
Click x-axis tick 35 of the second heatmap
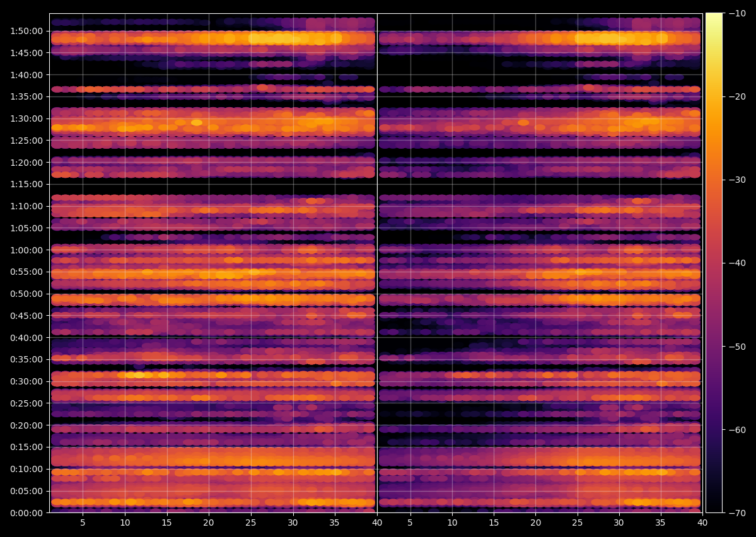pyautogui.click(x=661, y=523)
